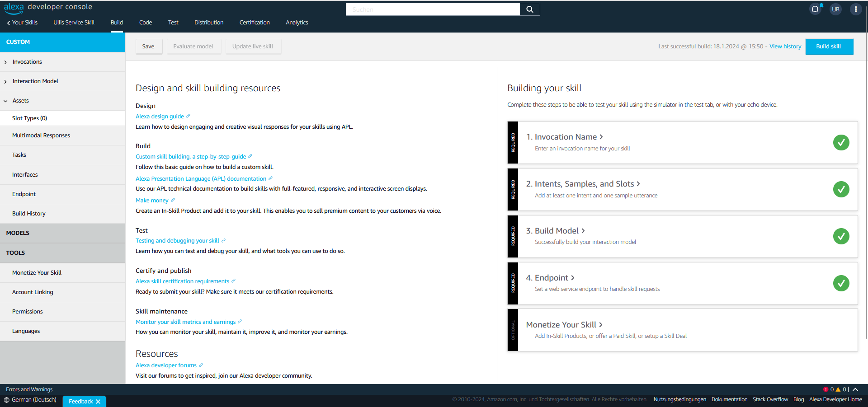The width and height of the screenshot is (868, 407).
Task: Click the red error count icon
Action: 826,389
